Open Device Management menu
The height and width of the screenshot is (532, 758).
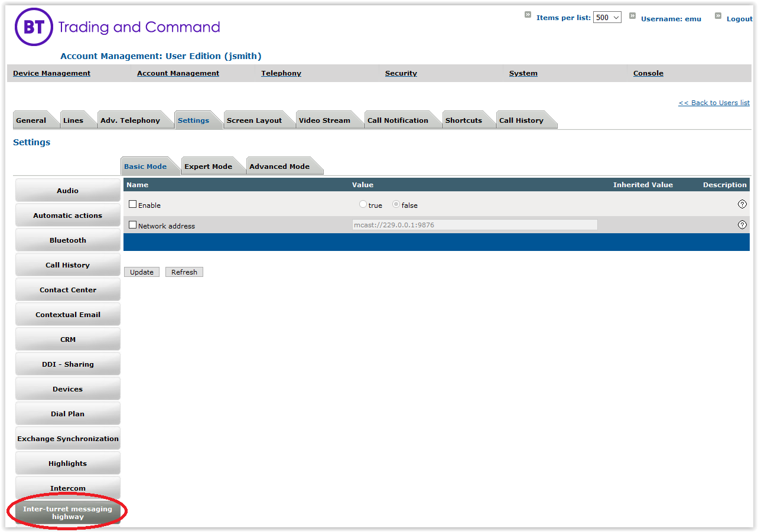click(52, 73)
